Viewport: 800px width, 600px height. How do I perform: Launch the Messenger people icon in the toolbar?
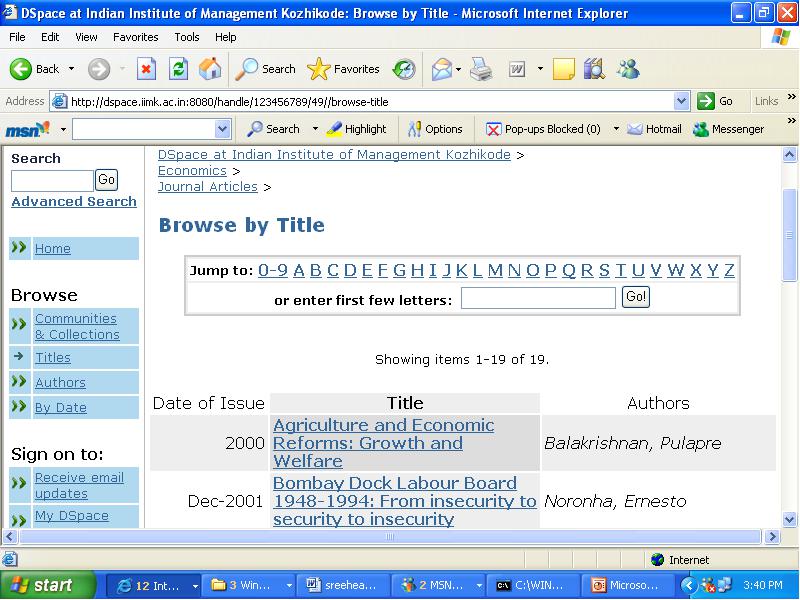coord(628,69)
